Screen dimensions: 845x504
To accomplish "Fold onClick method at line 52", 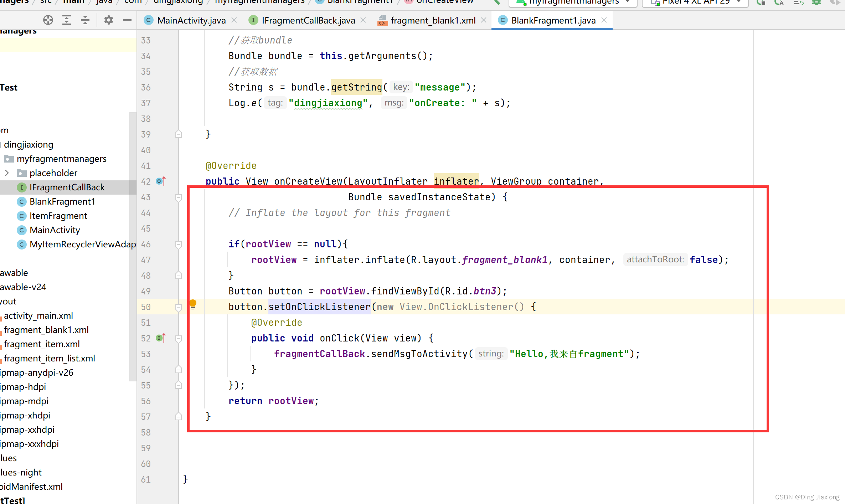I will [179, 339].
